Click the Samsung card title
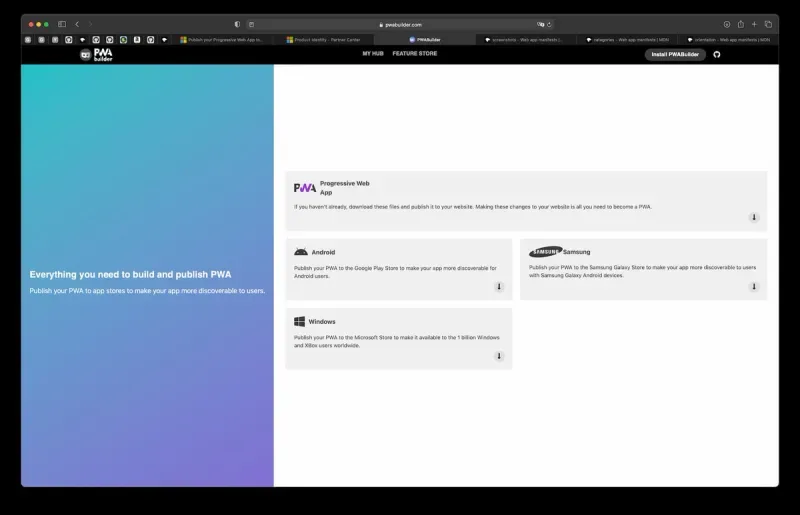Image resolution: width=800 pixels, height=515 pixels. pyautogui.click(x=577, y=252)
